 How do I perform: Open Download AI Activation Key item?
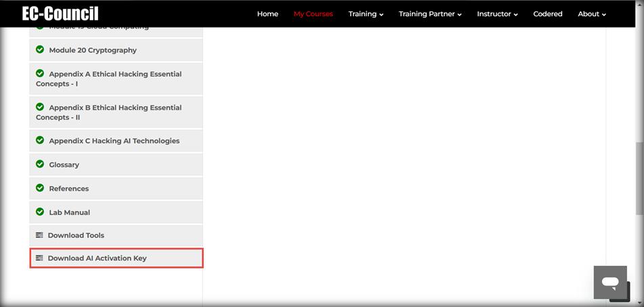(x=116, y=258)
